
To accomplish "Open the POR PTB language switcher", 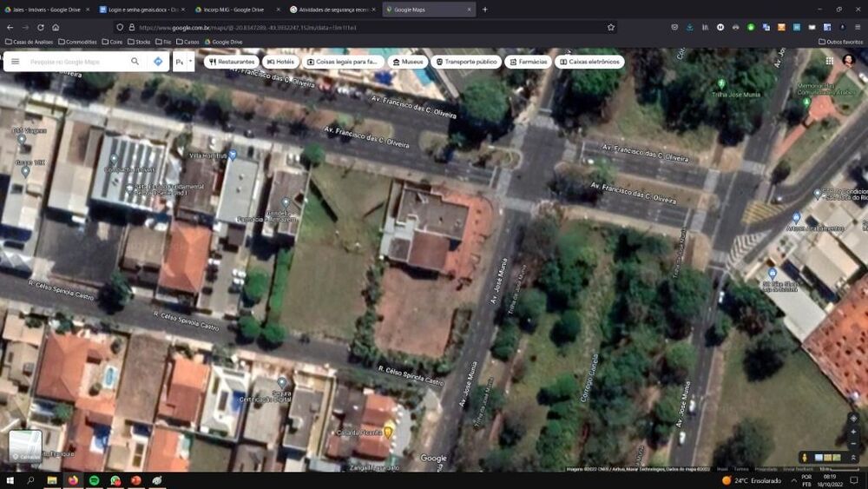I will point(806,480).
